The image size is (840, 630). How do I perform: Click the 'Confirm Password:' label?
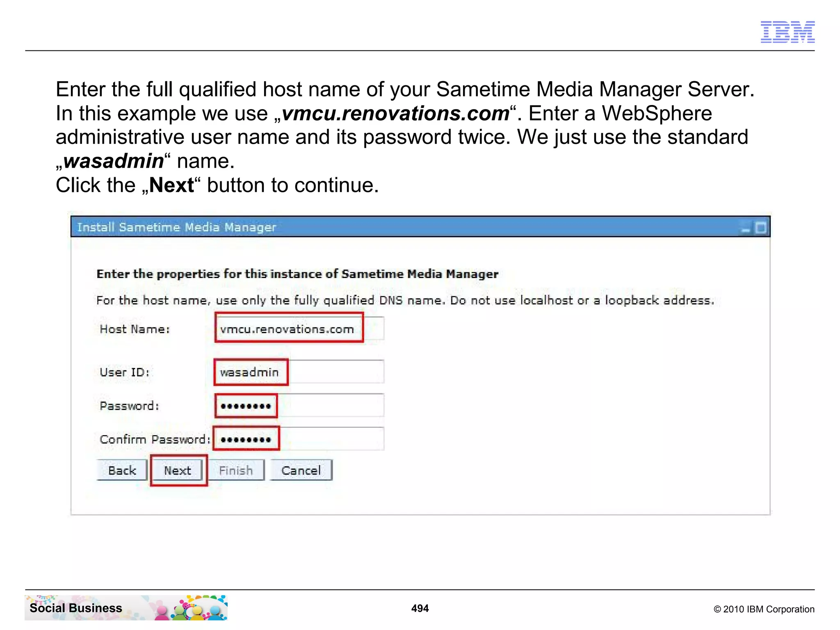coord(155,439)
